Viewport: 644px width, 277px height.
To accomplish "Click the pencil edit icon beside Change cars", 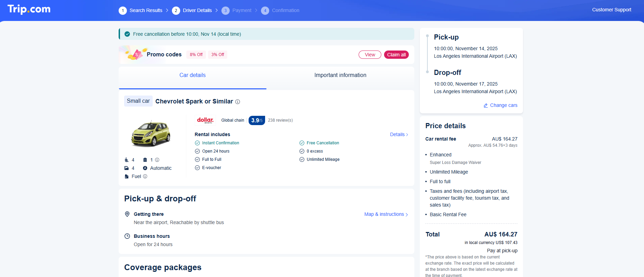I will click(486, 106).
